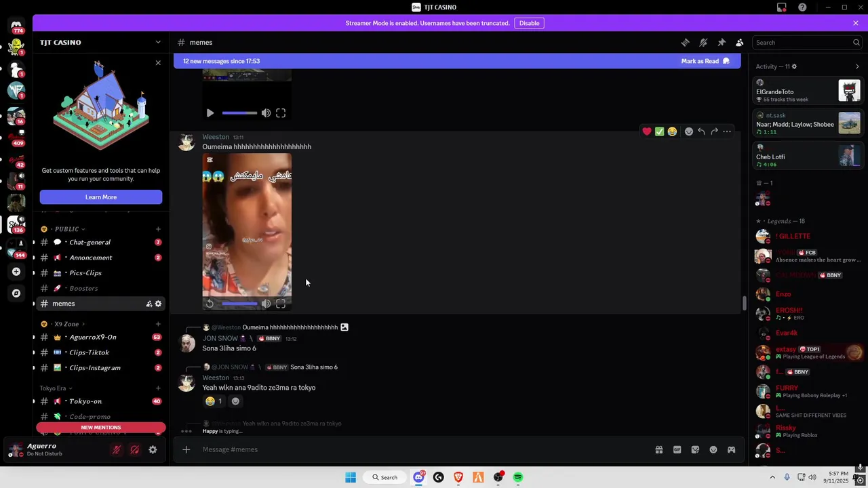This screenshot has width=868, height=488.
Task: Seek within the Oumeima video progress bar
Action: click(x=239, y=304)
